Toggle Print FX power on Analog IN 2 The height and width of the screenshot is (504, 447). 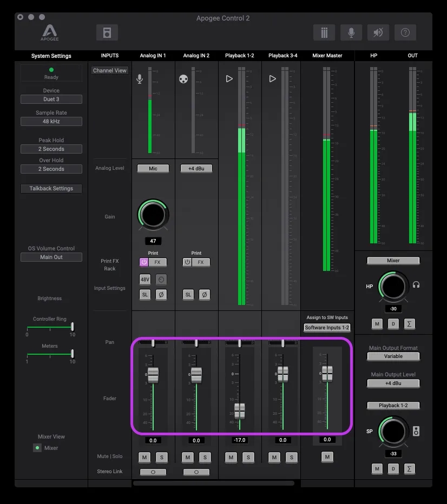[187, 262]
